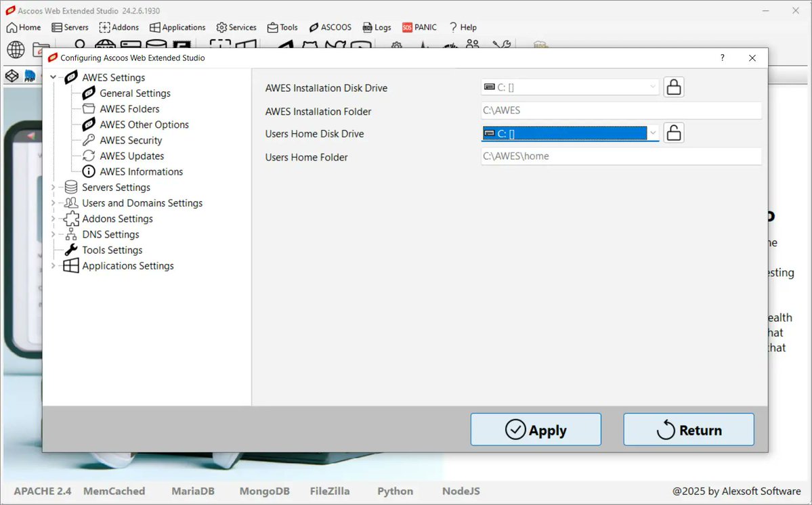Click the AWES Security wrench icon
This screenshot has height=505, width=812.
(x=87, y=140)
